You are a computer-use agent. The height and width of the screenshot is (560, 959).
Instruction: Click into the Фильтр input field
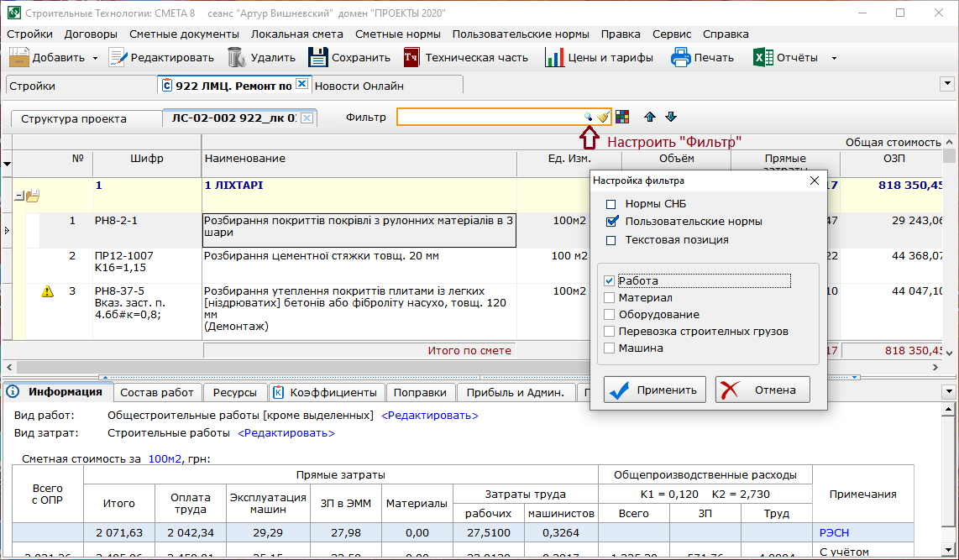(489, 118)
